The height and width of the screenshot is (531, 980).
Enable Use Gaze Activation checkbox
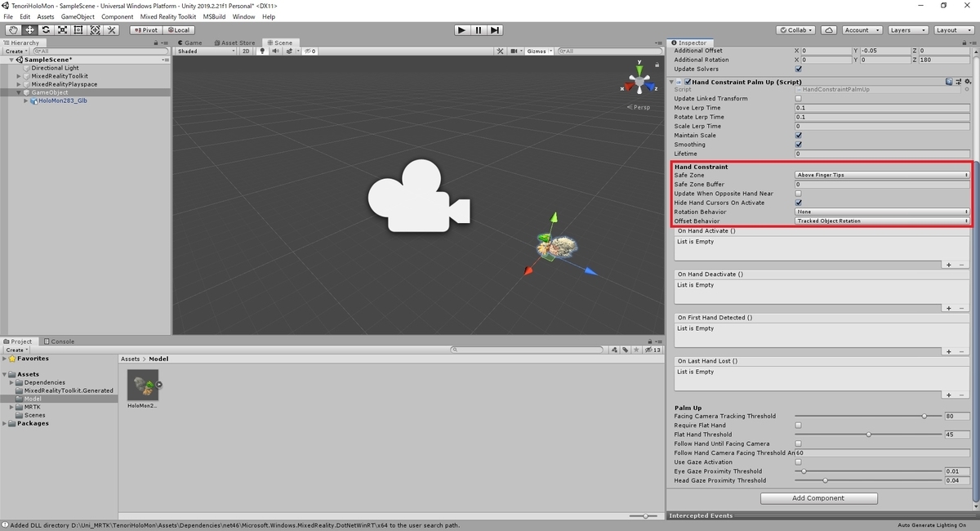pyautogui.click(x=798, y=462)
